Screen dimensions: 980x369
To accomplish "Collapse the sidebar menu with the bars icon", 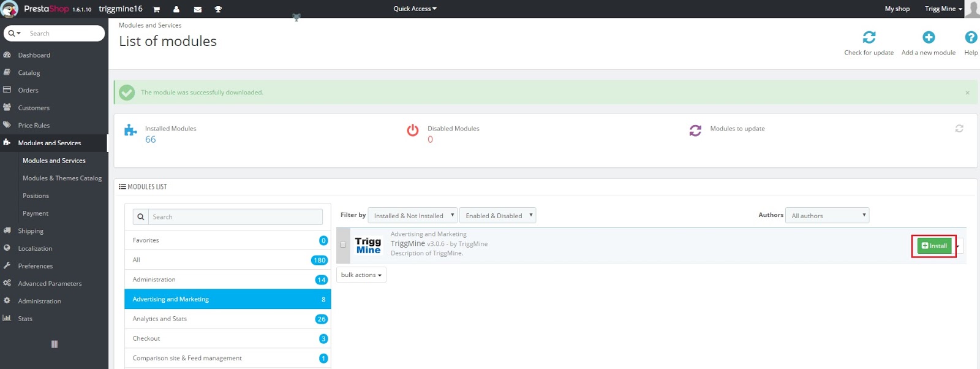I will click(55, 344).
